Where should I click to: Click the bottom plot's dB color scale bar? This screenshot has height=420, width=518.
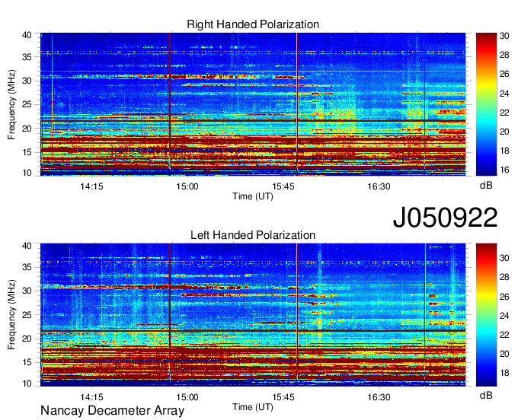(486, 315)
